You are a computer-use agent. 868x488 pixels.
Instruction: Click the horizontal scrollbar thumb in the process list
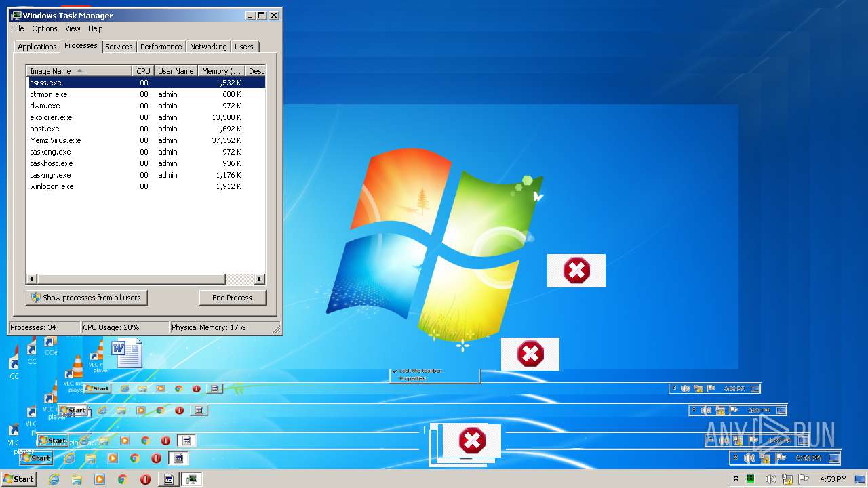tap(131, 279)
